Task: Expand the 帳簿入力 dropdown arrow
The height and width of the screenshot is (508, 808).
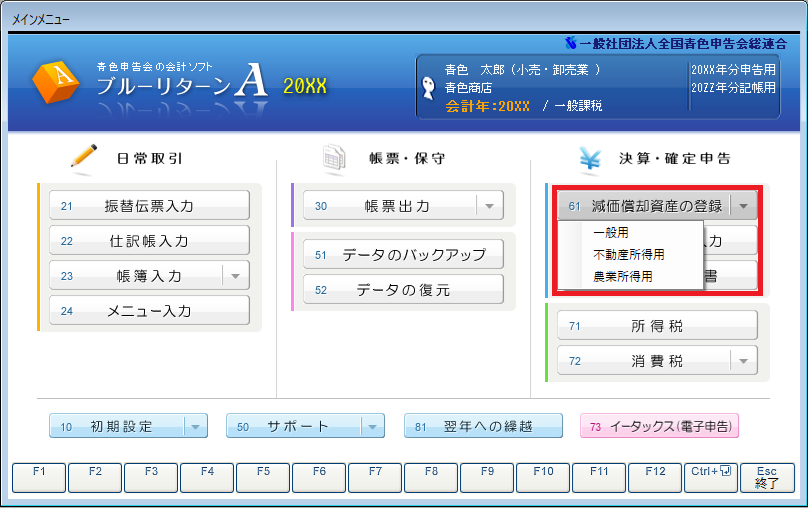Action: (235, 275)
